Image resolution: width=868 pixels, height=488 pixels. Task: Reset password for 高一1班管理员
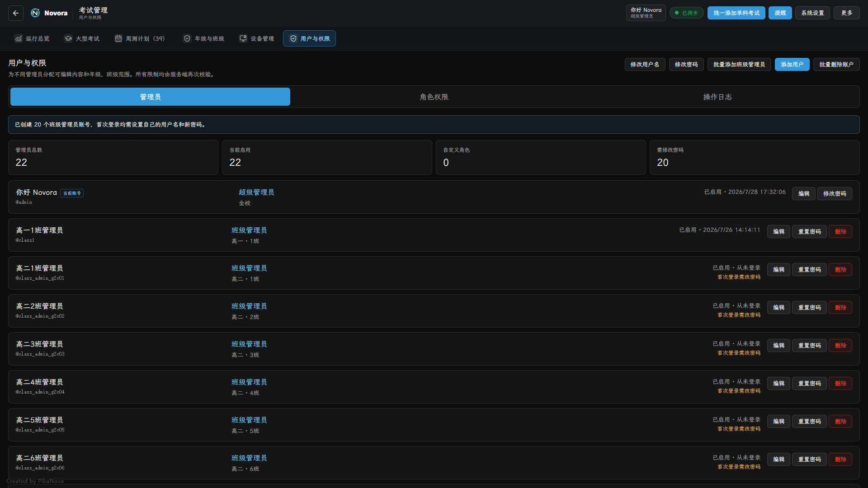(x=809, y=231)
